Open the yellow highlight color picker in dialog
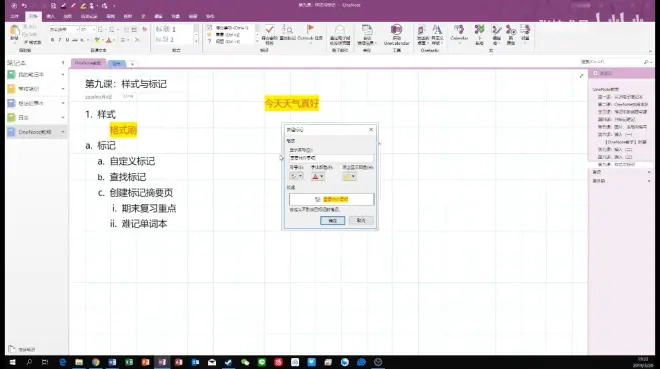660x369 pixels. 349,177
